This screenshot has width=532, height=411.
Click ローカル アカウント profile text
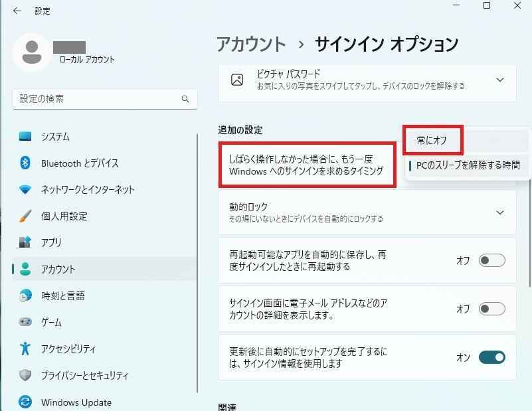pos(87,60)
